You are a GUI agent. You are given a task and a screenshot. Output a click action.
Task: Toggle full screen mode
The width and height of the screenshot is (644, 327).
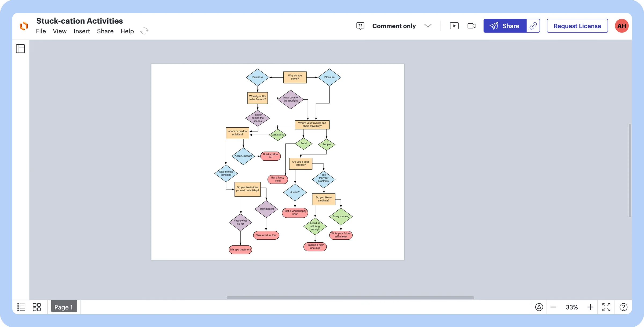(x=606, y=307)
